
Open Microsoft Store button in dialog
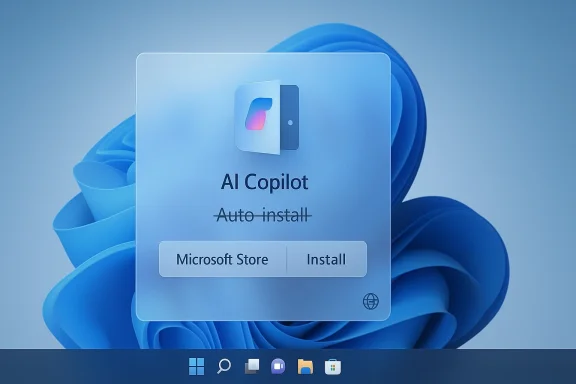coord(223,259)
